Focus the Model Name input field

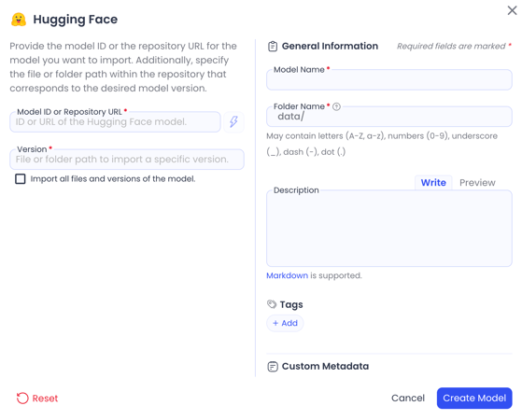point(389,80)
